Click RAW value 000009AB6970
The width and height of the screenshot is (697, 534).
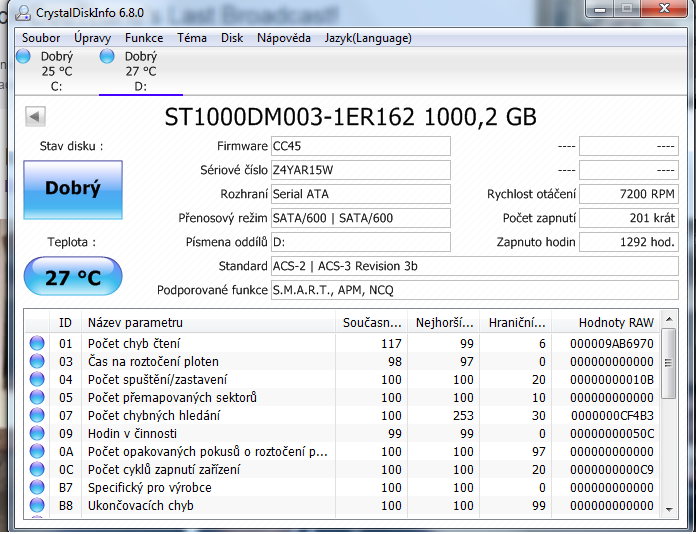612,344
